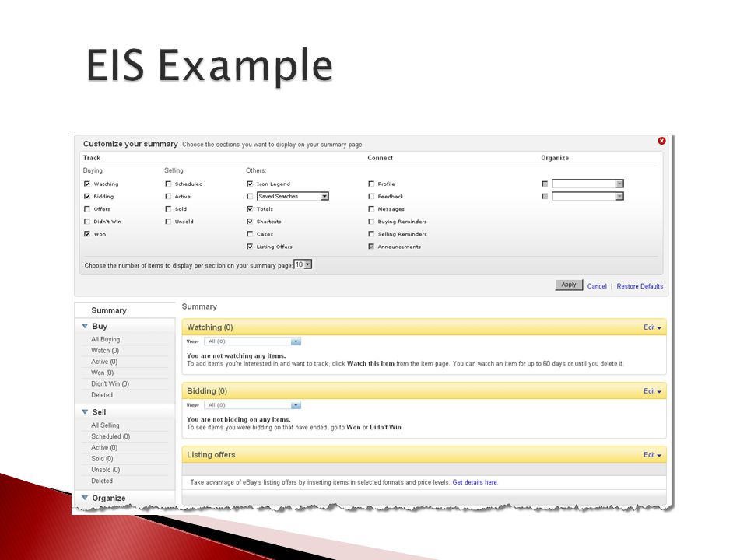
Task: Uncheck the Listing Offers checkbox
Action: (x=250, y=247)
